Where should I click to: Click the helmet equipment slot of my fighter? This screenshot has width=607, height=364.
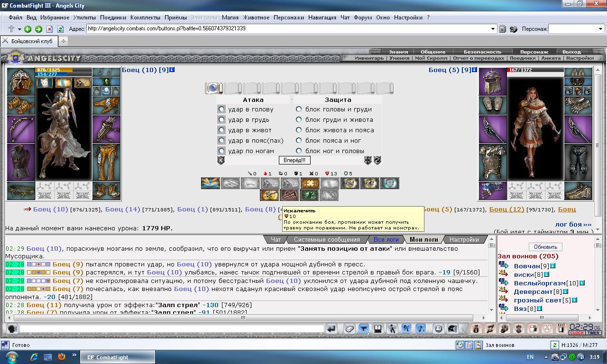click(21, 82)
